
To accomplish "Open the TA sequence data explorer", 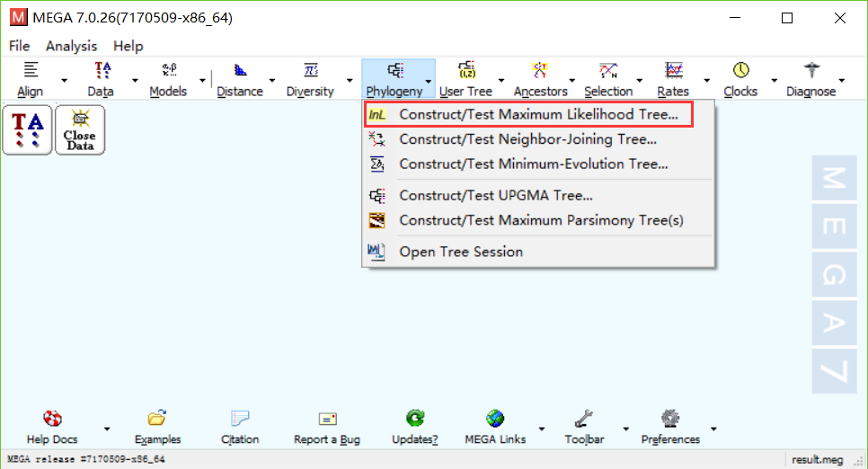I will pos(27,130).
